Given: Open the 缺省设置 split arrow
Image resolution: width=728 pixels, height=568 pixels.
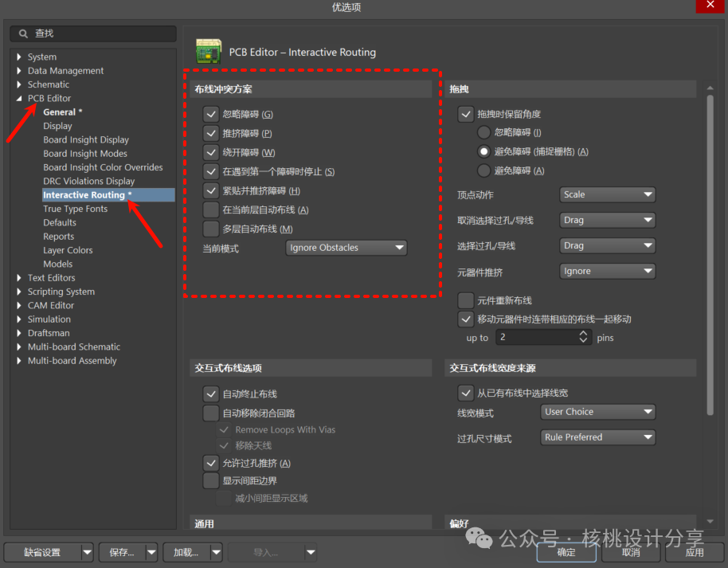Looking at the screenshot, I should [87, 552].
